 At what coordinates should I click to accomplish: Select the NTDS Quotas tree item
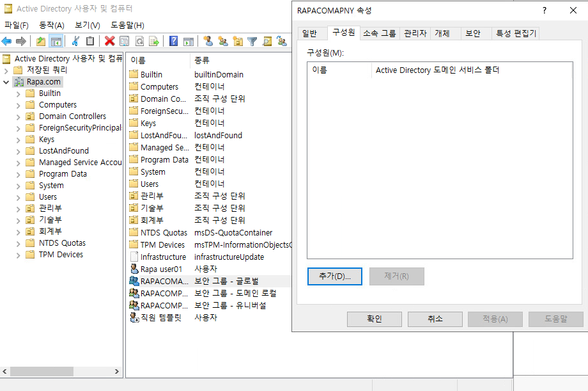[x=62, y=243]
